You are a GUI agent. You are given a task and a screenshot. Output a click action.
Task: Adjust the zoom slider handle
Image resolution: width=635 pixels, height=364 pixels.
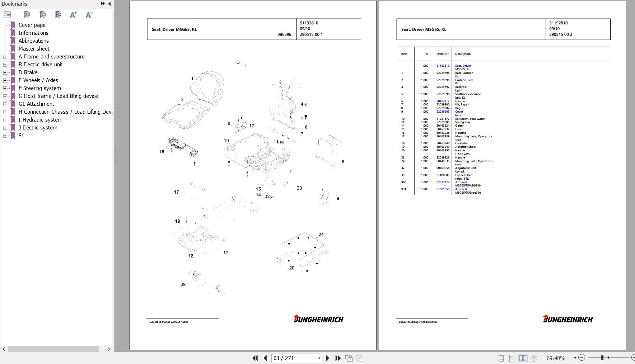pos(602,358)
